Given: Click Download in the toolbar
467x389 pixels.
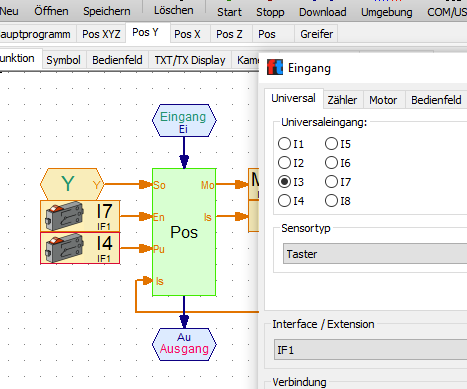Looking at the screenshot, I should click(x=322, y=12).
